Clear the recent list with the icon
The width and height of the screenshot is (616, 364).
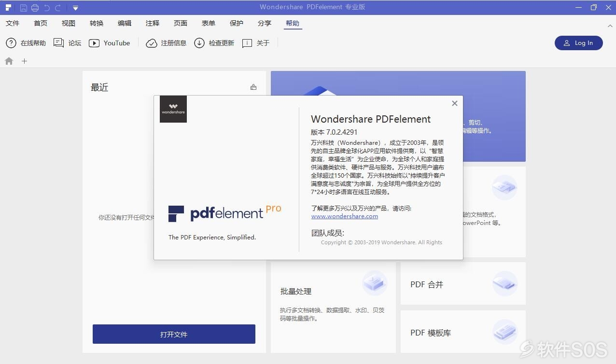[253, 87]
